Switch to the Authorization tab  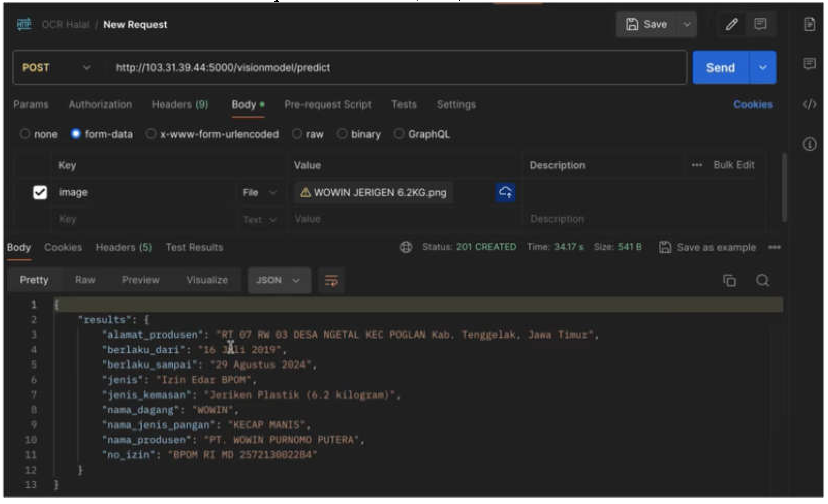click(x=100, y=105)
